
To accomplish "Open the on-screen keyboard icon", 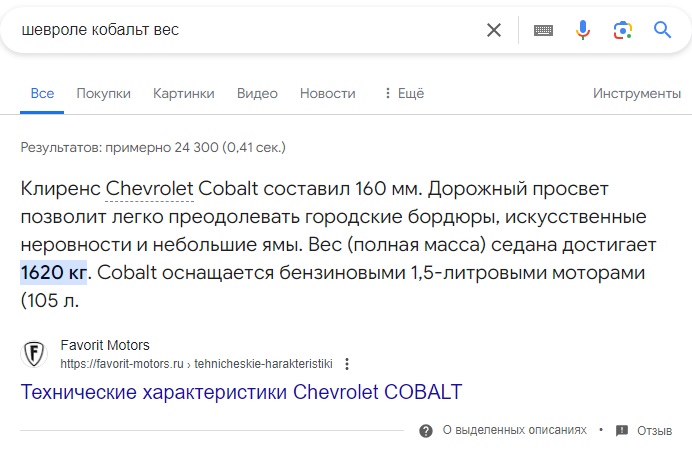I will (x=543, y=30).
